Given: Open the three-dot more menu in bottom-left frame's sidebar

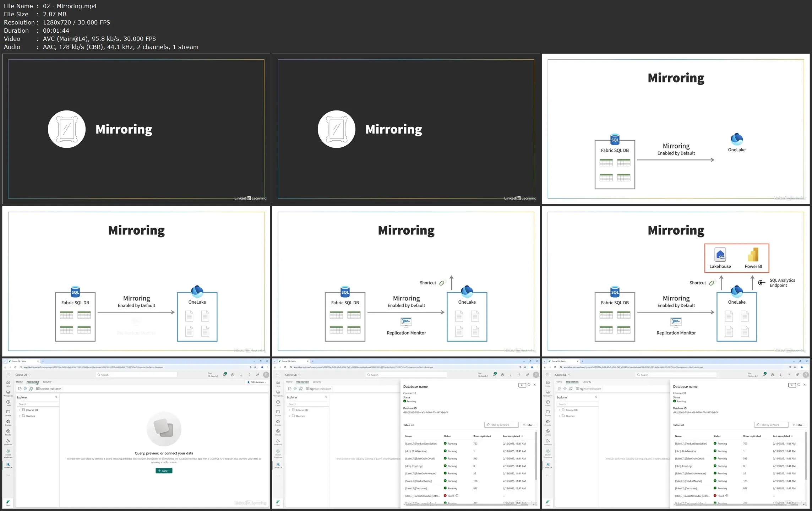Looking at the screenshot, I should pos(8,475).
